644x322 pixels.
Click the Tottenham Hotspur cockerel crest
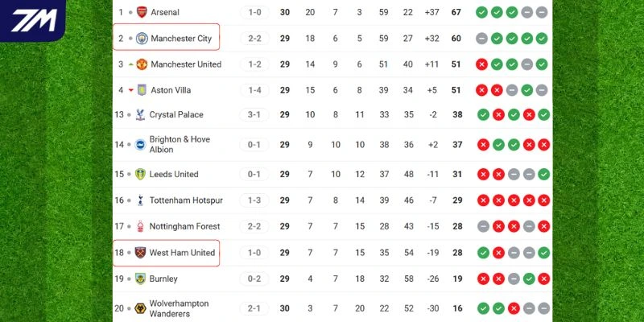tap(142, 200)
